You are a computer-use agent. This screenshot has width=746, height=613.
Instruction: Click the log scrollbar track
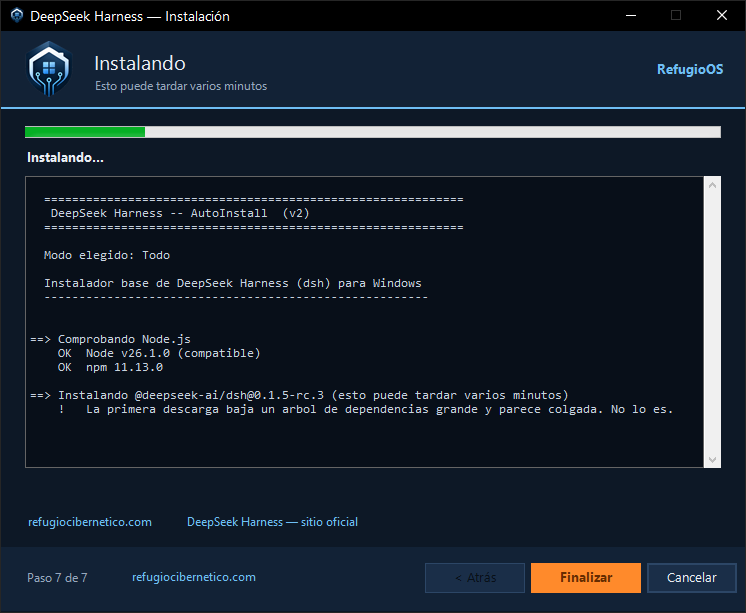tap(712, 322)
